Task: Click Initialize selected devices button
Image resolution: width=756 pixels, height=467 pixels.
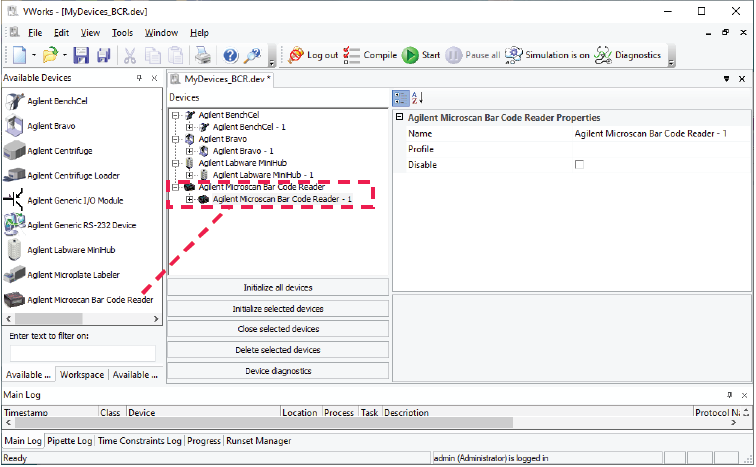Action: [x=278, y=308]
